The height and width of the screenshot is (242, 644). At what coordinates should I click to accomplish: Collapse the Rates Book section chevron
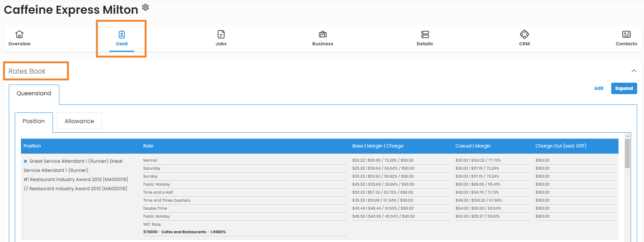(x=634, y=71)
